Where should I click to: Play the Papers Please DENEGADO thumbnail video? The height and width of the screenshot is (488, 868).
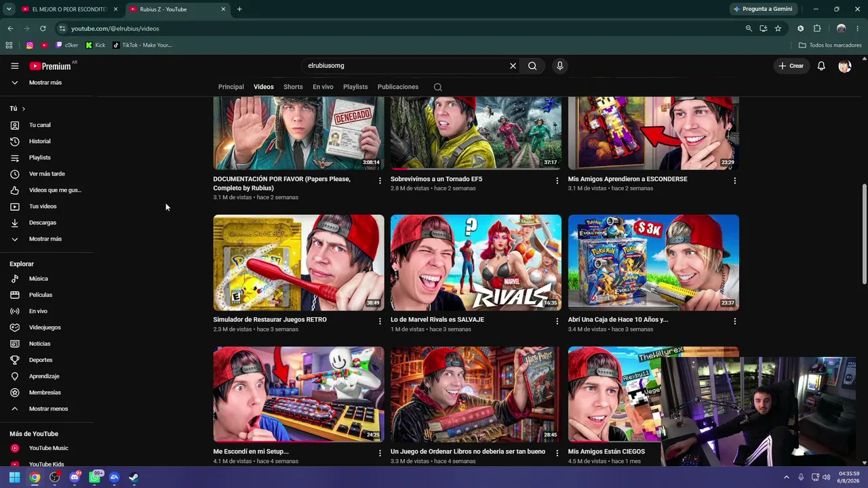click(x=298, y=133)
